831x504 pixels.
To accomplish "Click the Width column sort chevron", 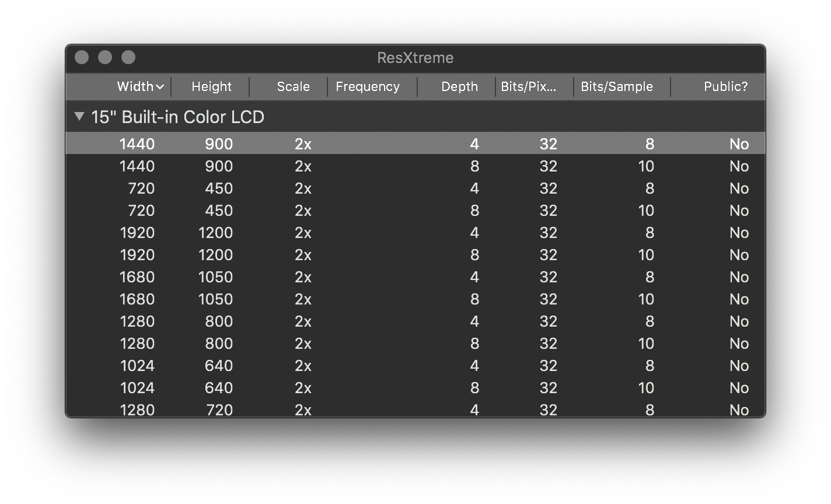I will [160, 87].
